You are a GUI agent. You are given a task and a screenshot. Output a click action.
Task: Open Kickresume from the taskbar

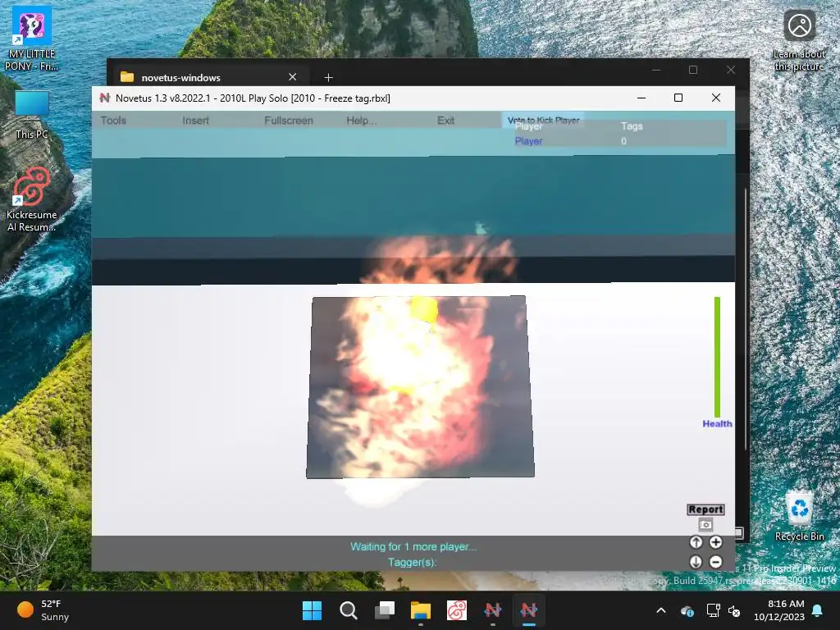pos(457,610)
